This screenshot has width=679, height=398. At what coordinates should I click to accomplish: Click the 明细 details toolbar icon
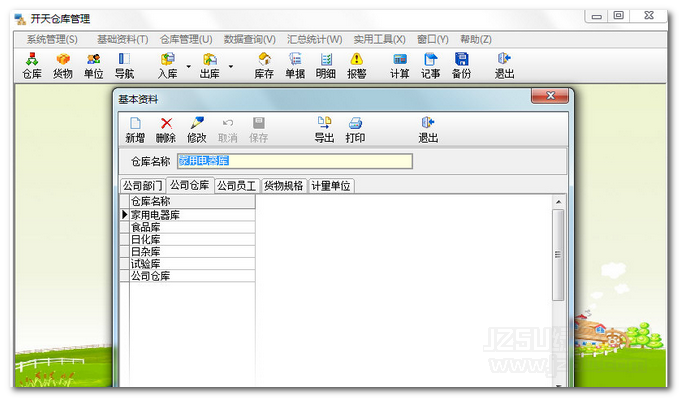click(x=326, y=65)
